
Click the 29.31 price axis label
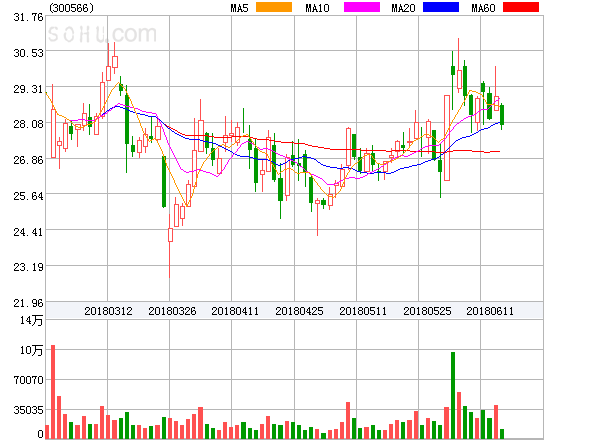coord(28,89)
